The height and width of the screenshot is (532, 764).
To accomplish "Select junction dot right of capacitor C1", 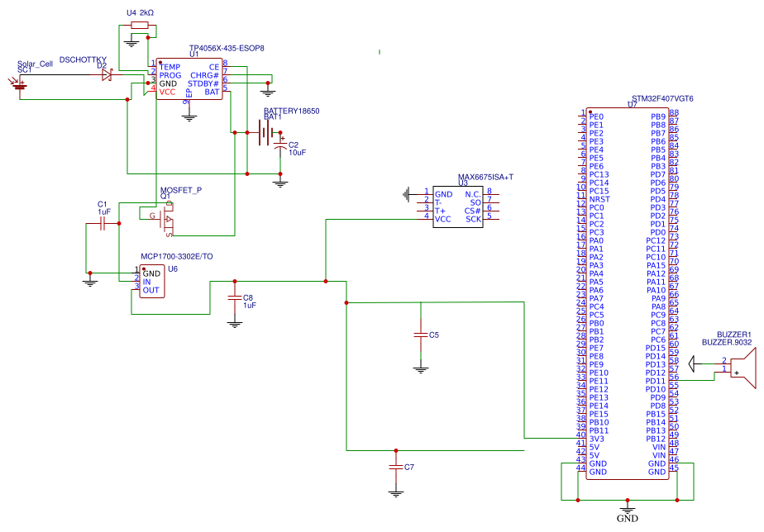I will 119,224.
